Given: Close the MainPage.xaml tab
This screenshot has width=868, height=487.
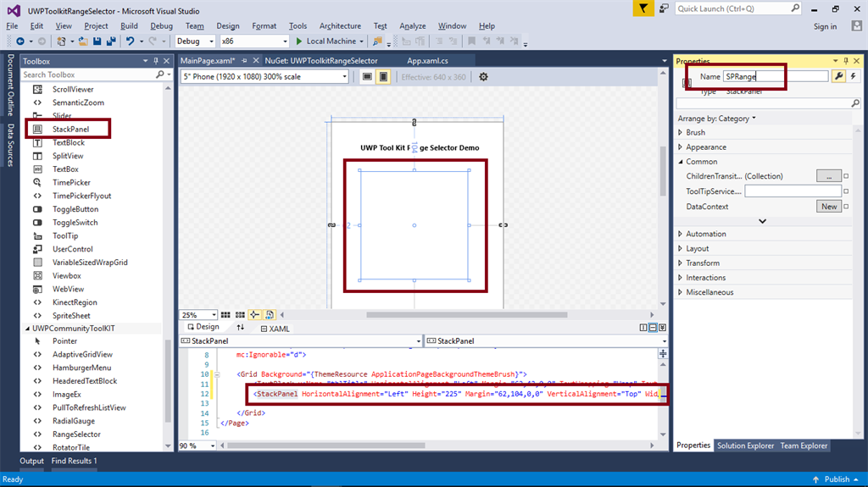Looking at the screenshot, I should tap(256, 60).
